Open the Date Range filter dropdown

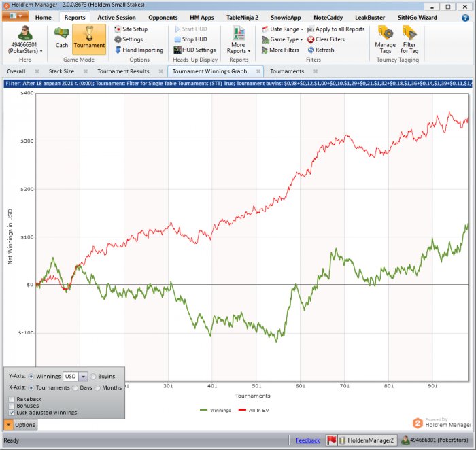[x=282, y=29]
